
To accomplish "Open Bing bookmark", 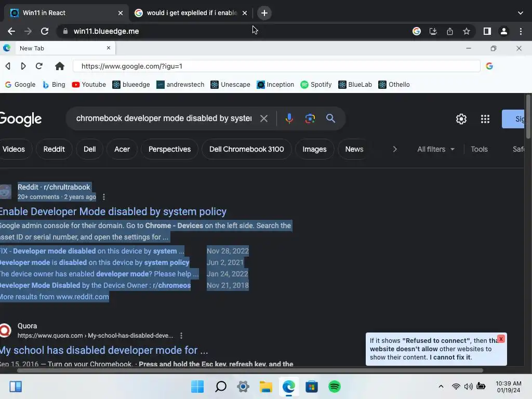I will [54, 85].
